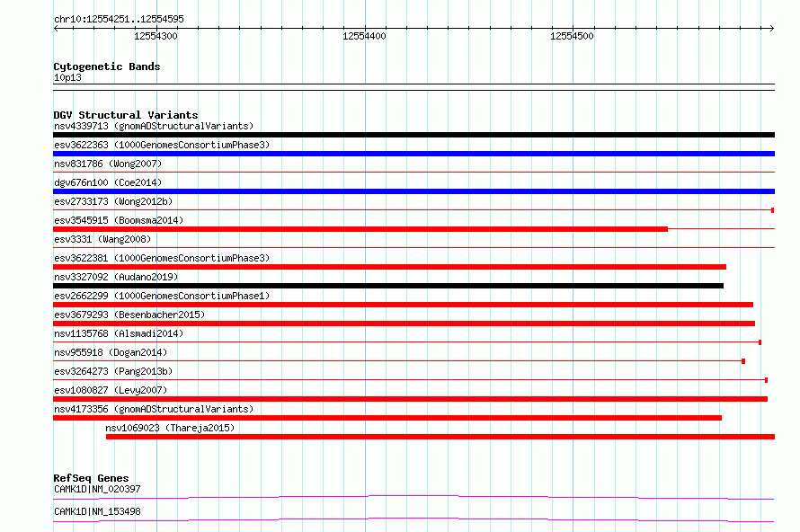
Task: Click the red bar under esv3679293
Action: point(404,324)
